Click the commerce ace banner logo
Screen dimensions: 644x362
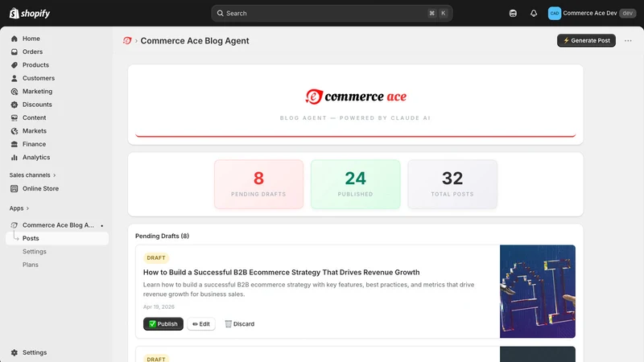[x=356, y=97]
